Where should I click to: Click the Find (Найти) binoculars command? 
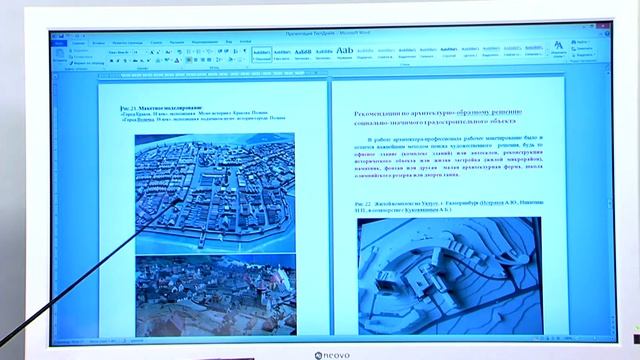tap(580, 42)
